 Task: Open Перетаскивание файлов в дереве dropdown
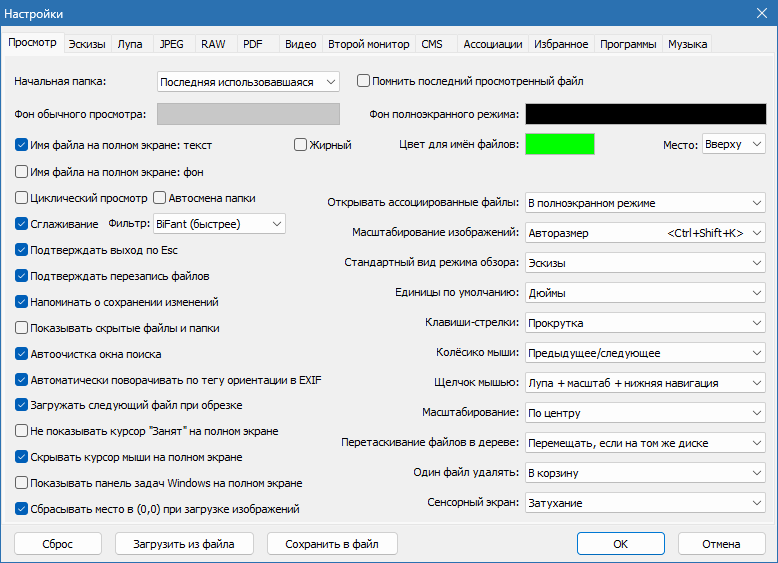coord(646,443)
